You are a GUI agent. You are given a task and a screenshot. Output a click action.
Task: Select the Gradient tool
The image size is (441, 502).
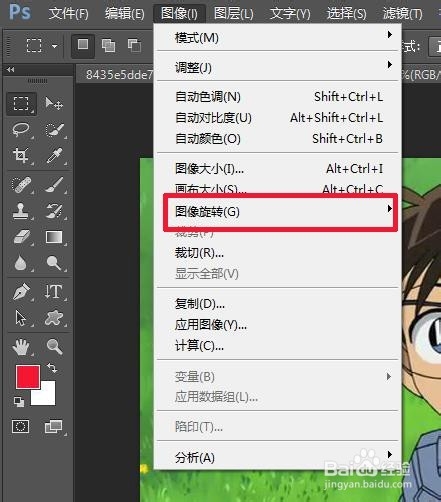click(x=54, y=237)
